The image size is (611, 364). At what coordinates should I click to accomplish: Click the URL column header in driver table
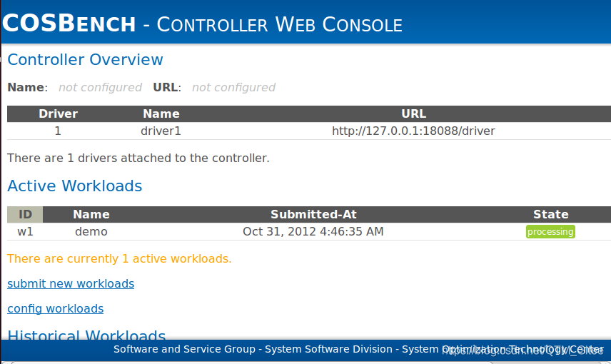click(x=413, y=113)
